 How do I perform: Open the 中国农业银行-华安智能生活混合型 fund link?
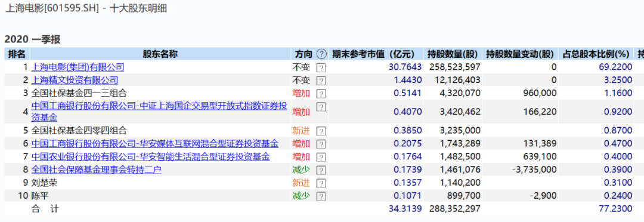coord(150,156)
